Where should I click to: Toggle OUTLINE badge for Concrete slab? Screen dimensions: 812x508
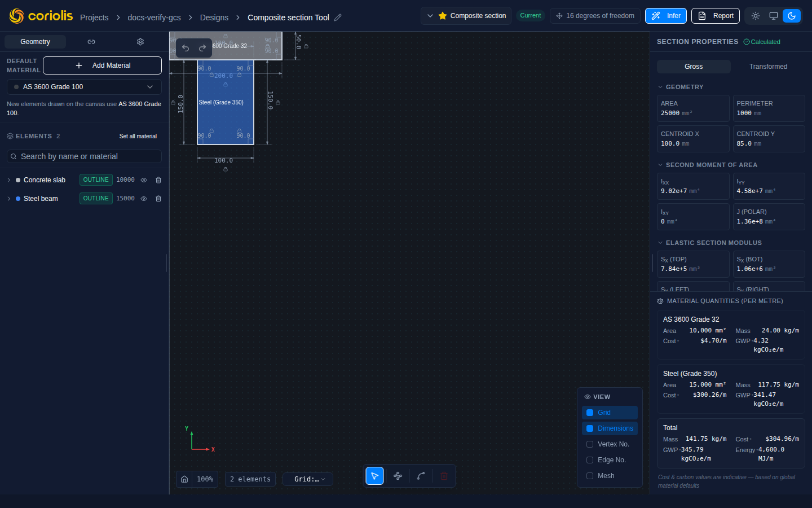(x=96, y=180)
